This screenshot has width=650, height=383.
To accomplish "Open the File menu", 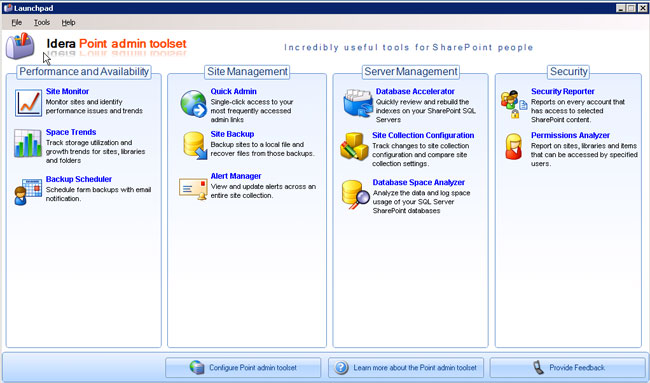I will 17,22.
